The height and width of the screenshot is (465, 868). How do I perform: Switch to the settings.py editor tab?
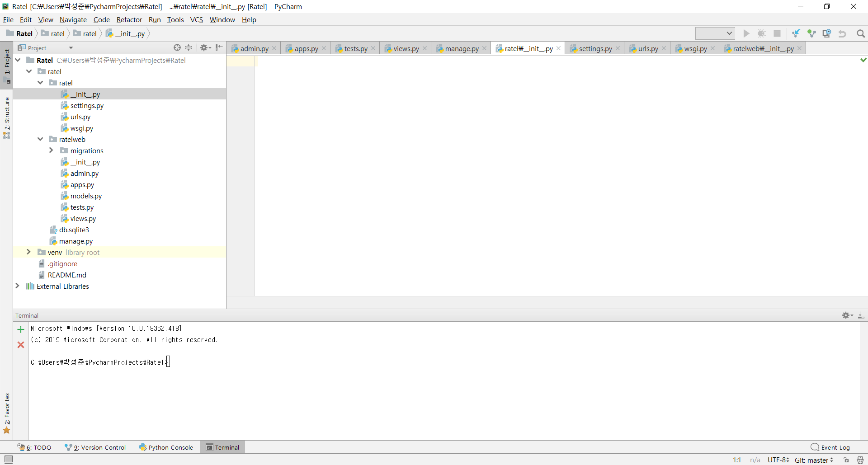[x=595, y=48]
